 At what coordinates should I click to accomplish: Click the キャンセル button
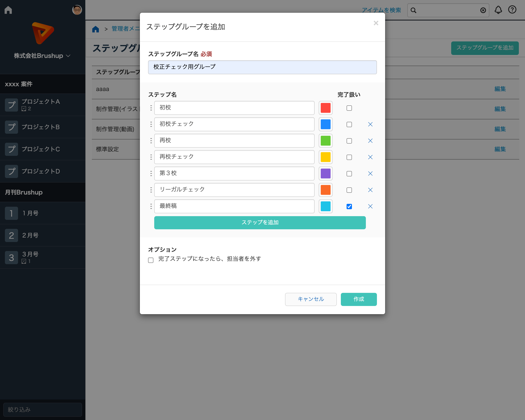pos(310,299)
